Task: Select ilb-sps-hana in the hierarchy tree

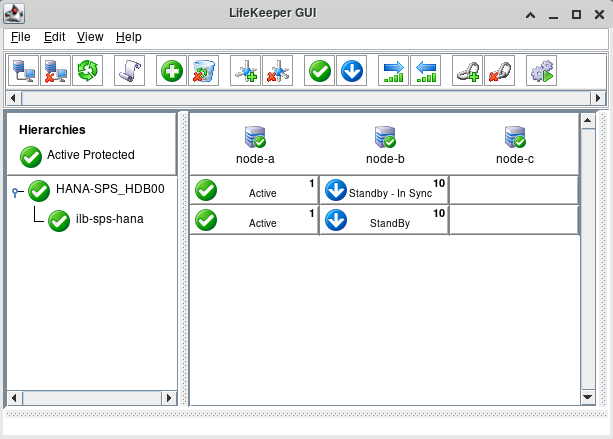Action: coord(109,219)
